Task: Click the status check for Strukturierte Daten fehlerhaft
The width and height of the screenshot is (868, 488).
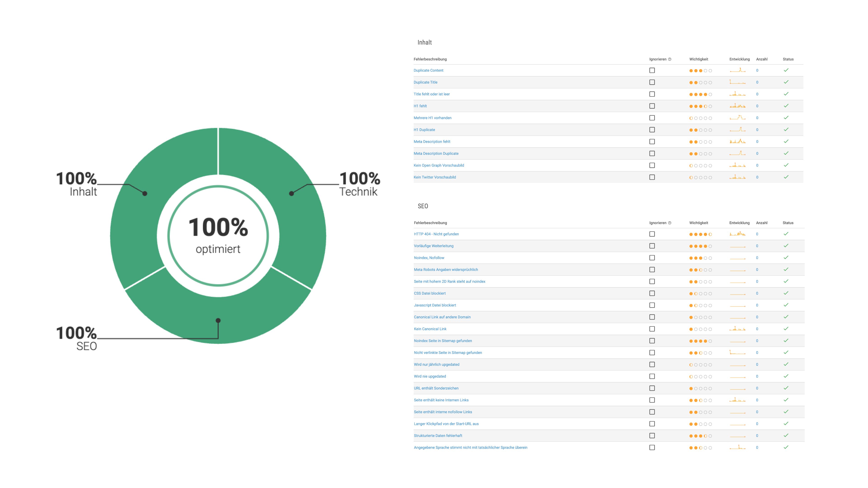Action: (786, 435)
